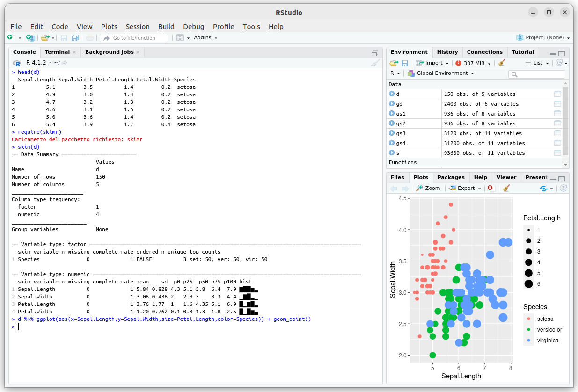Screen dimensions: 578x392
Task: Clear Environment objects with the broom icon
Action: point(502,63)
